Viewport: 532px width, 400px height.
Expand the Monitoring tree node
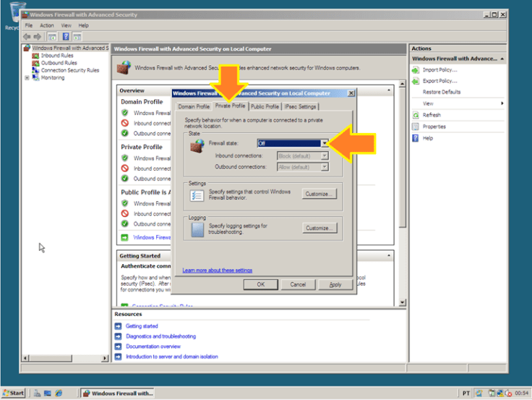click(x=27, y=78)
